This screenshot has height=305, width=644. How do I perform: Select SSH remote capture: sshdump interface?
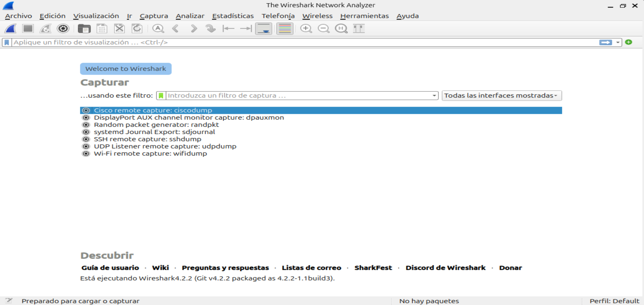tap(147, 139)
